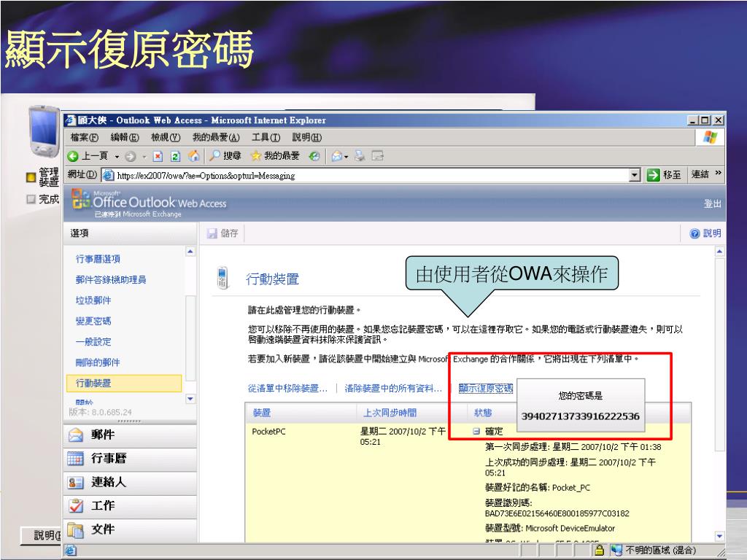747x560 pixels.
Task: Select 郵件答錄機助理員 option
Action: (x=111, y=279)
